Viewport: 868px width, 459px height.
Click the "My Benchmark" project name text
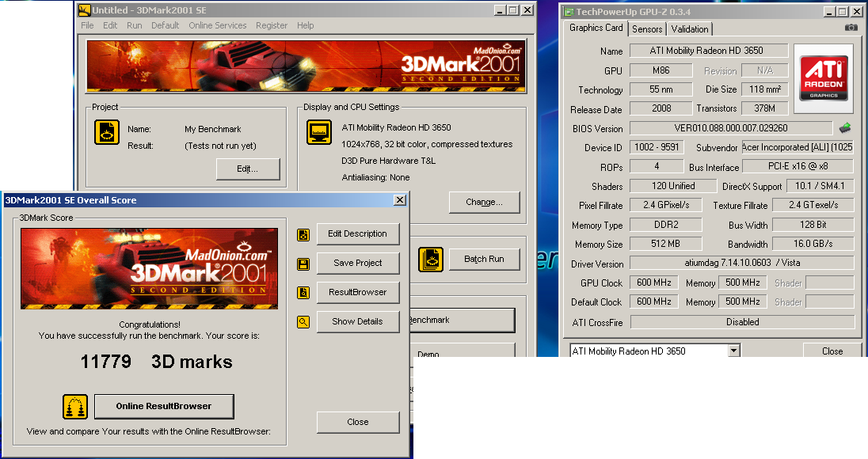(212, 130)
